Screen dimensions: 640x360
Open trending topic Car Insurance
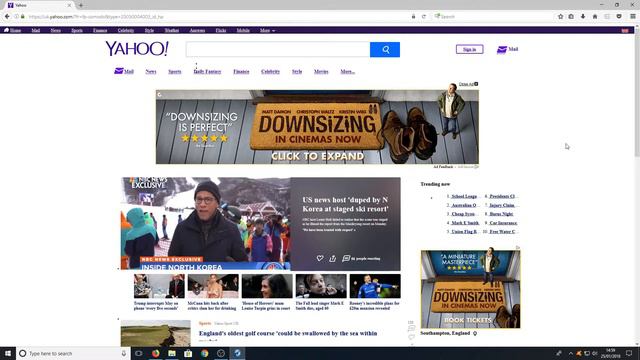[x=503, y=223]
